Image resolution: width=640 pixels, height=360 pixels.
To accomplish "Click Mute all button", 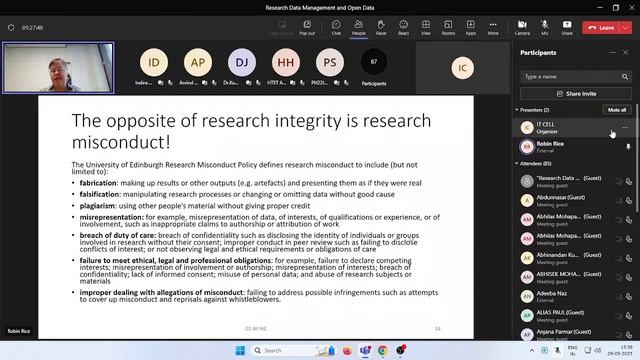I will pos(617,110).
